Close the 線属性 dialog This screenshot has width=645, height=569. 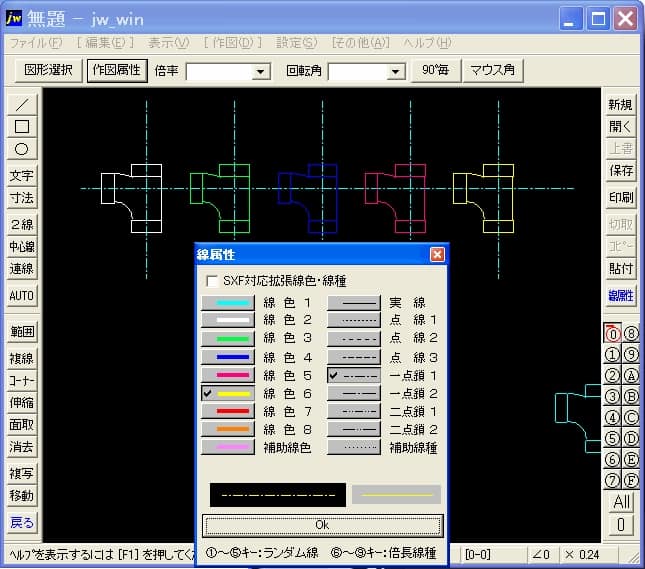[437, 254]
